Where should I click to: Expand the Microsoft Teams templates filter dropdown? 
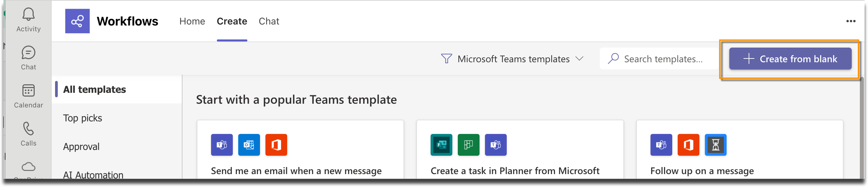tap(512, 59)
